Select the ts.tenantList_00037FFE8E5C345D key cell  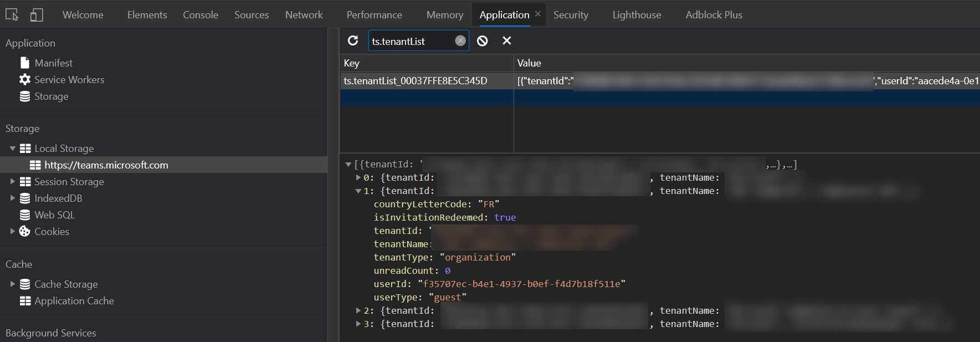click(427, 81)
